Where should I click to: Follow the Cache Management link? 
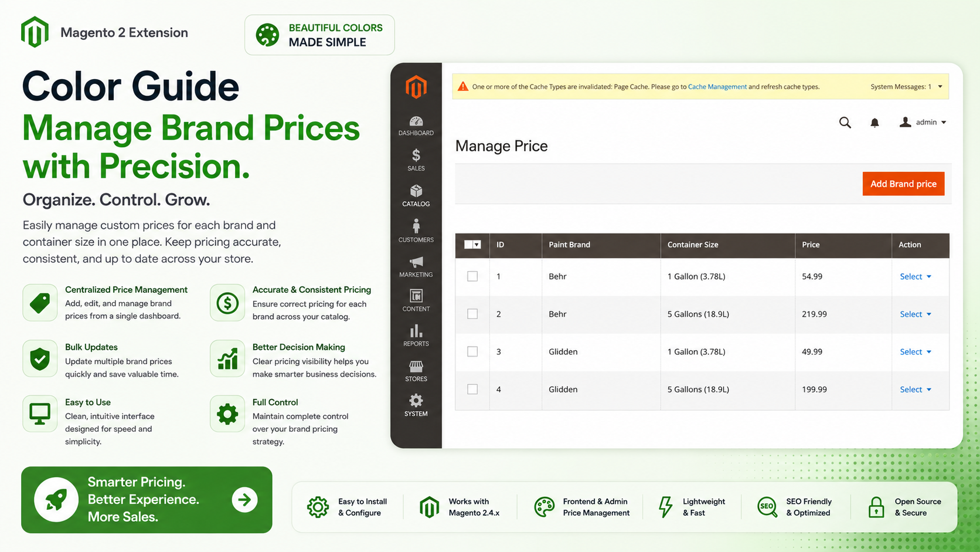click(x=717, y=87)
